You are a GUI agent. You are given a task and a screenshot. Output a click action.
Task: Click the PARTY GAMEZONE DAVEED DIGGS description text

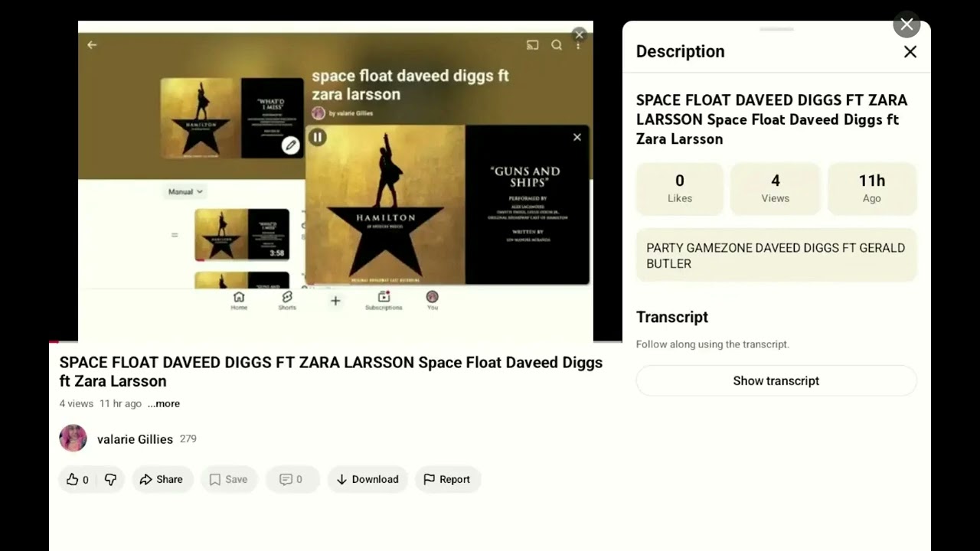pos(776,256)
